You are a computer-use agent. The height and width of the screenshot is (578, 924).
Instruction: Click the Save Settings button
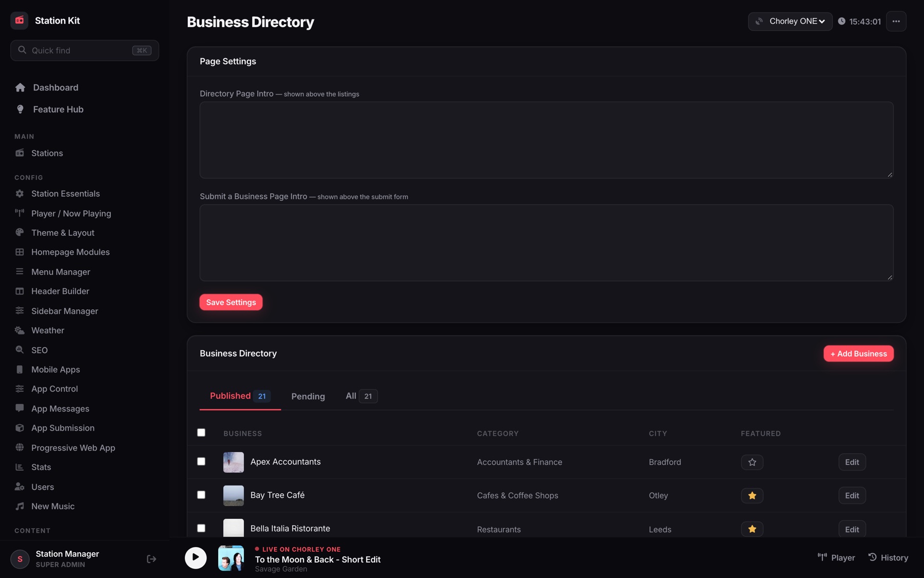coord(231,302)
